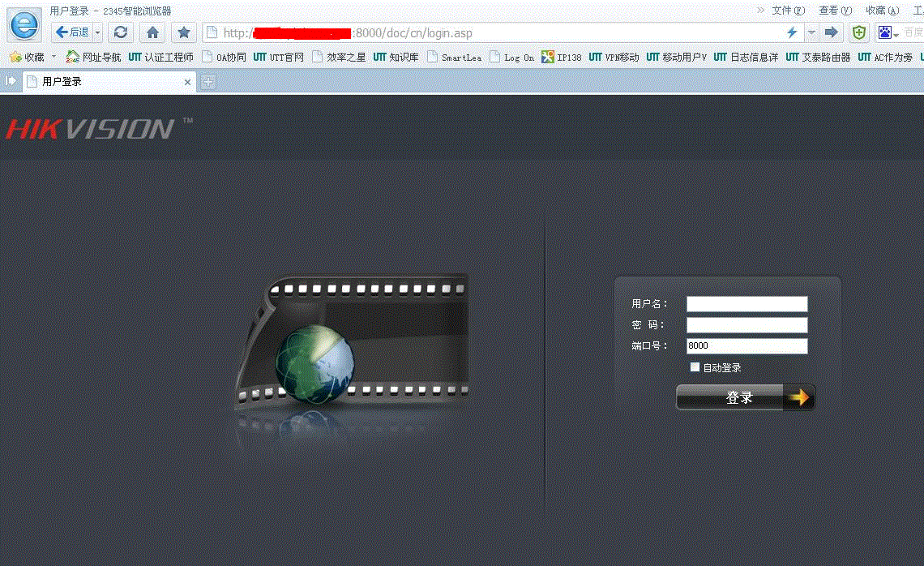Expand the address bar history dropdown
Viewport: 924px width, 566px height.
click(x=811, y=32)
